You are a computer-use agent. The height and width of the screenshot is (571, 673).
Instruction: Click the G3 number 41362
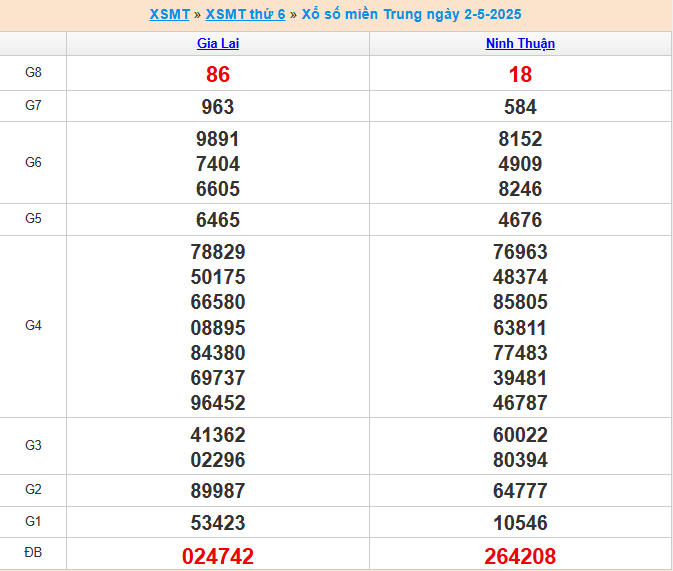coord(218,435)
